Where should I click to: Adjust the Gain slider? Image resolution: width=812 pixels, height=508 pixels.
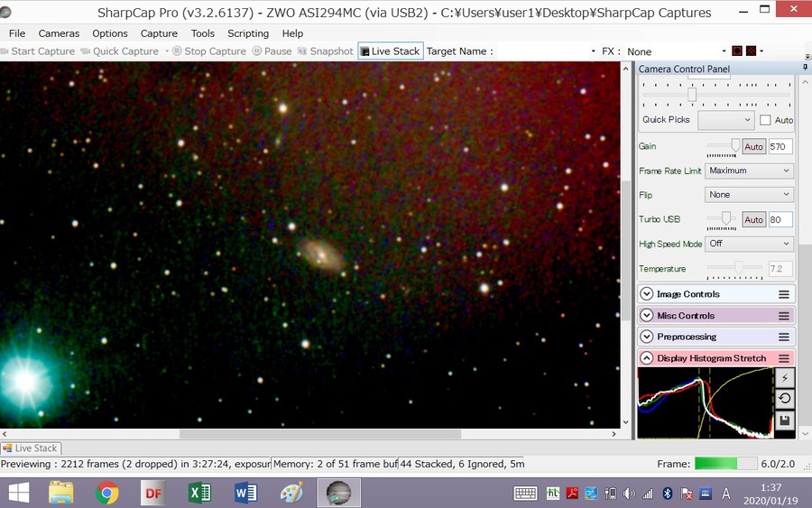pyautogui.click(x=734, y=145)
